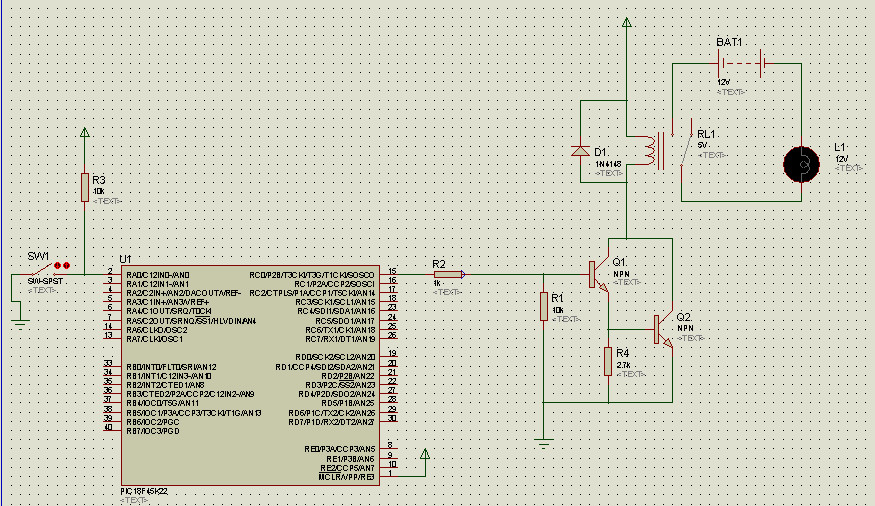Click the PIC18F45K22 part name label
The height and width of the screenshot is (506, 875).
(x=144, y=491)
